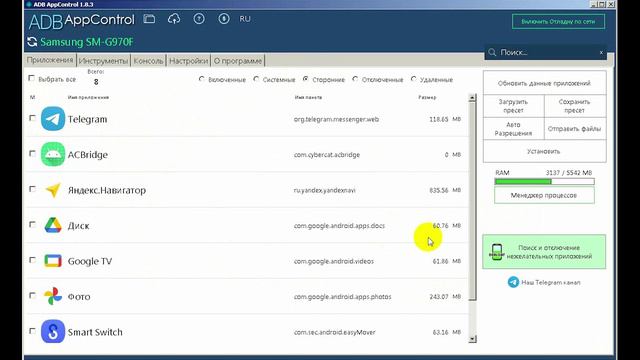Click the Google Drive Диск icon

[x=53, y=225]
